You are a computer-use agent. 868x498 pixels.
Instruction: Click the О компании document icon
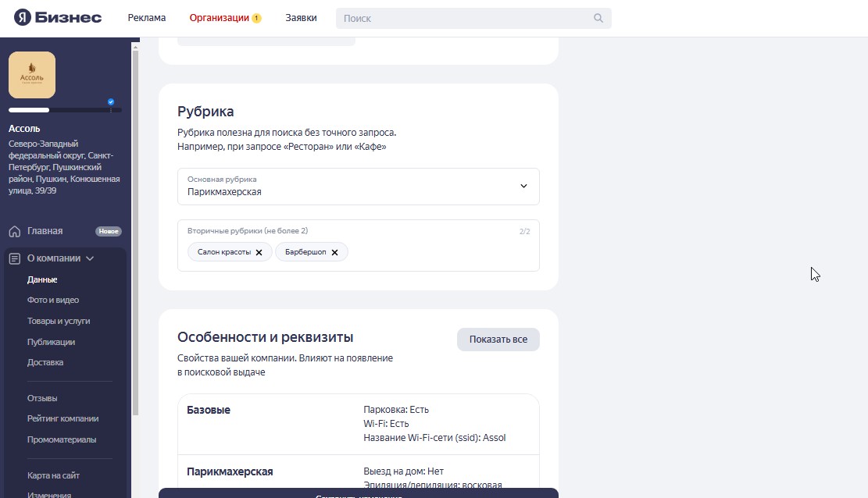coord(15,258)
